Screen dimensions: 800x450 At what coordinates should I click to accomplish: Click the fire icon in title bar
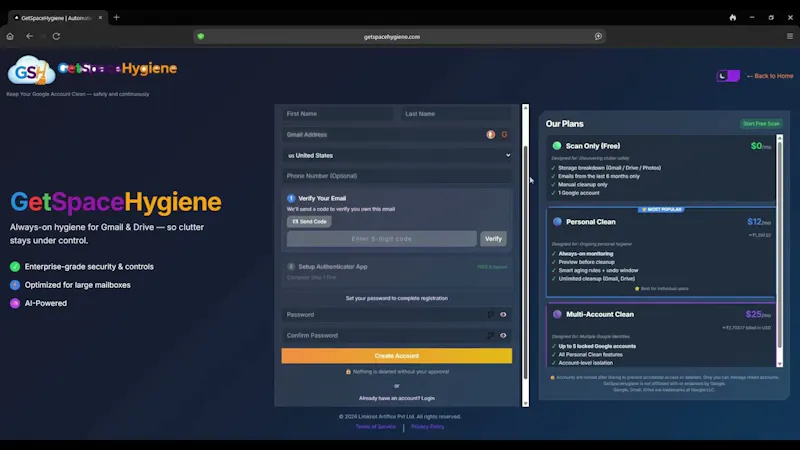coord(733,17)
